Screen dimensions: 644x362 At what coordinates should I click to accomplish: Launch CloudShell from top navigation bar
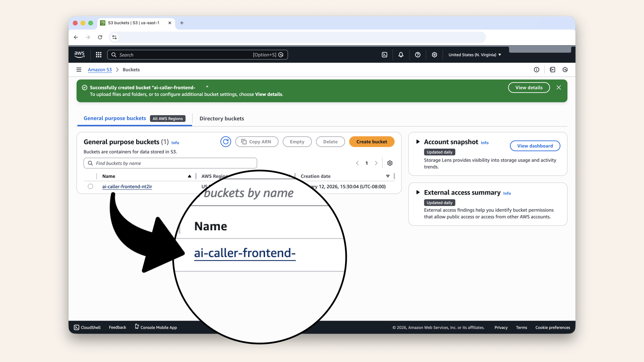[384, 55]
